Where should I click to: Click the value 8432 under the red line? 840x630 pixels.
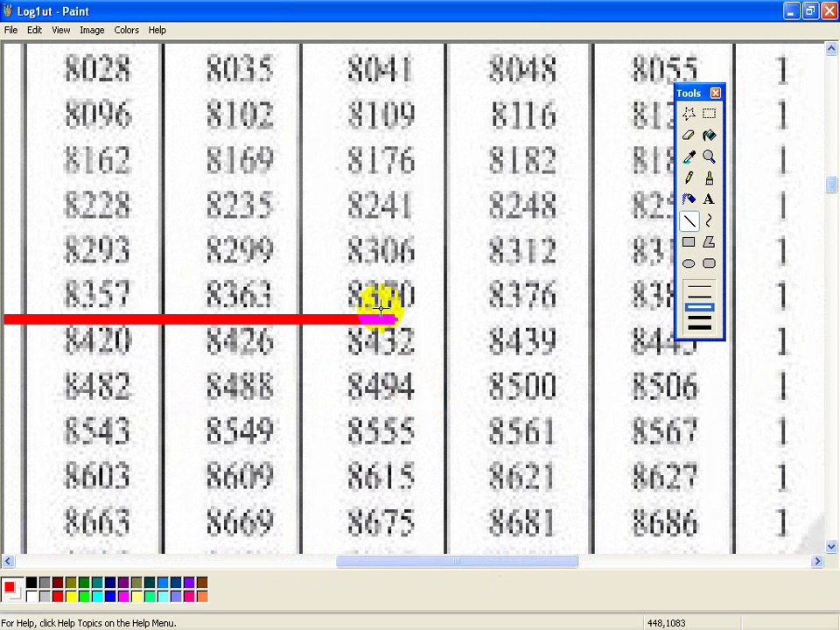click(x=381, y=341)
